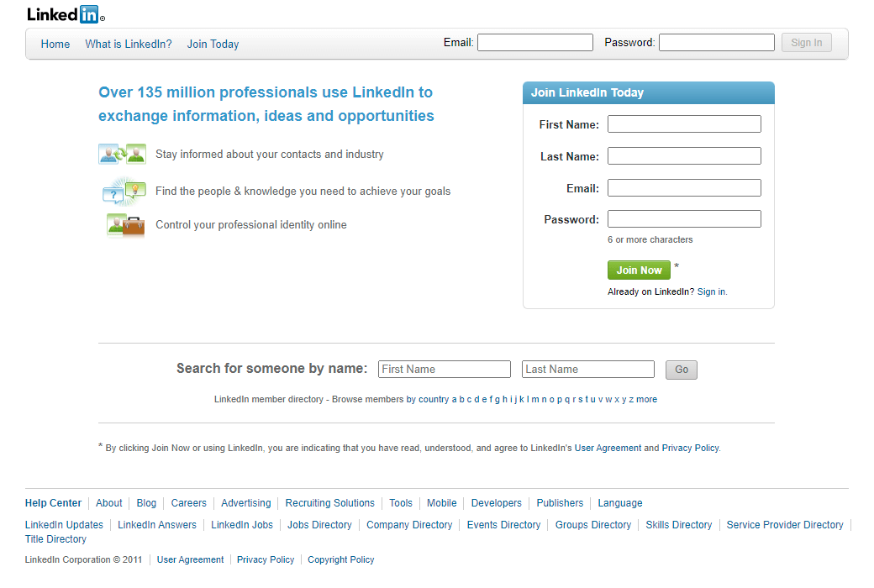Focus the First Name field in join form
The height and width of the screenshot is (588, 874).
tap(684, 123)
